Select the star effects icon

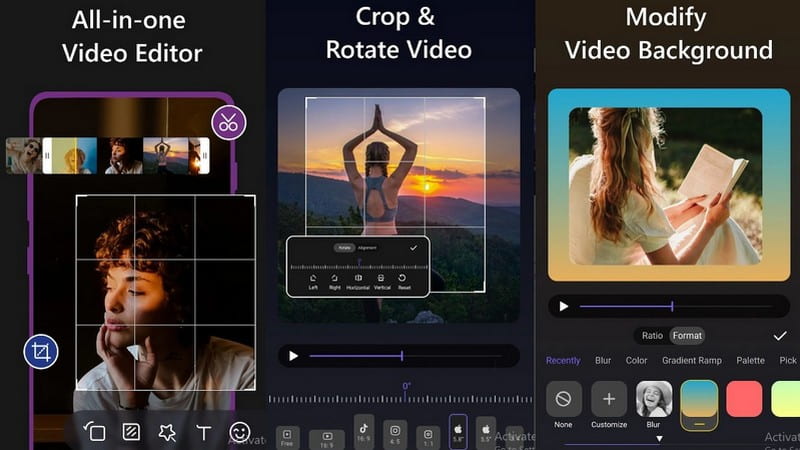tap(167, 432)
